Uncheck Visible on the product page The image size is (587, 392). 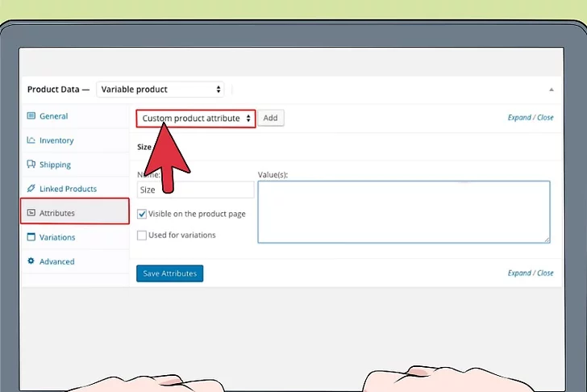pyautogui.click(x=142, y=215)
